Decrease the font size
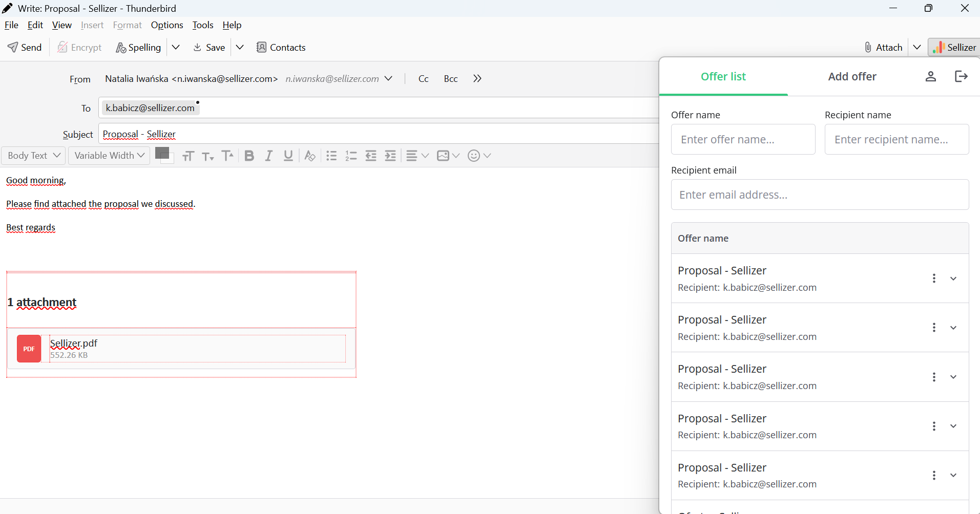Viewport: 980px width, 514px height. click(208, 156)
